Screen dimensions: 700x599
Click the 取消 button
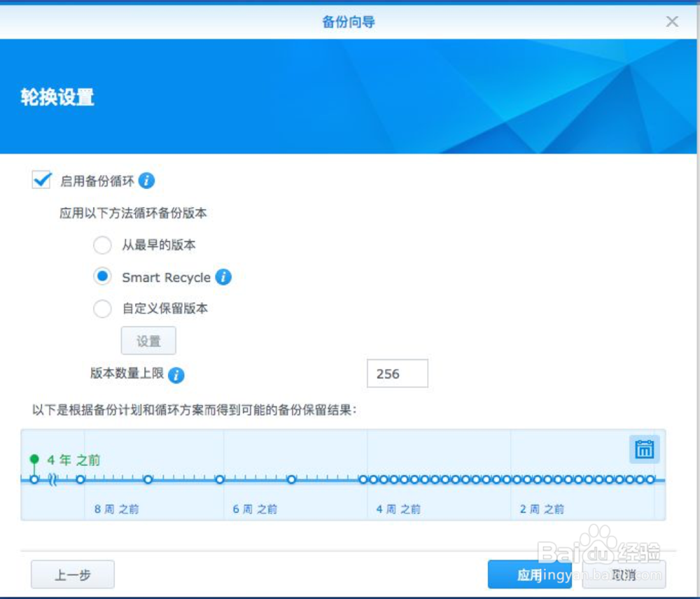[x=624, y=575]
